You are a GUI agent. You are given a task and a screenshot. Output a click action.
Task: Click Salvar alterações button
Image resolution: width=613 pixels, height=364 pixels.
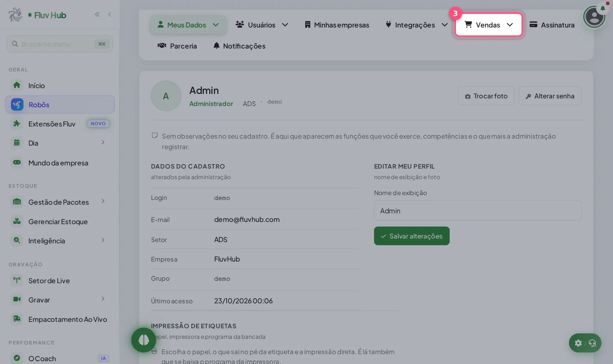pyautogui.click(x=412, y=236)
